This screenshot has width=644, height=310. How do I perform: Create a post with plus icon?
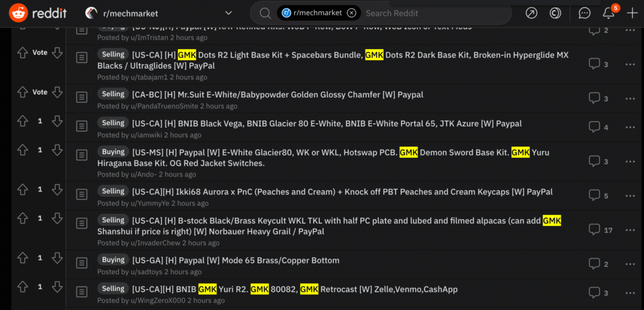coord(632,13)
